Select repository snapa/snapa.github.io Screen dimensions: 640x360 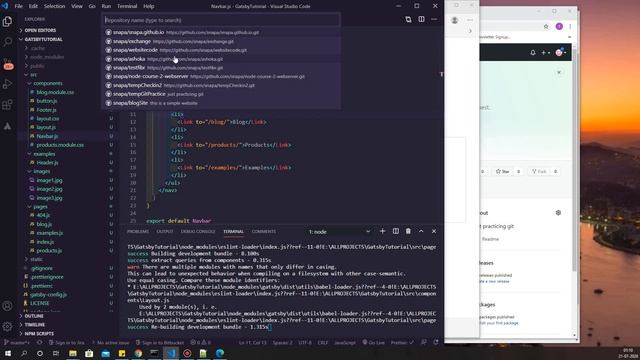221,32
